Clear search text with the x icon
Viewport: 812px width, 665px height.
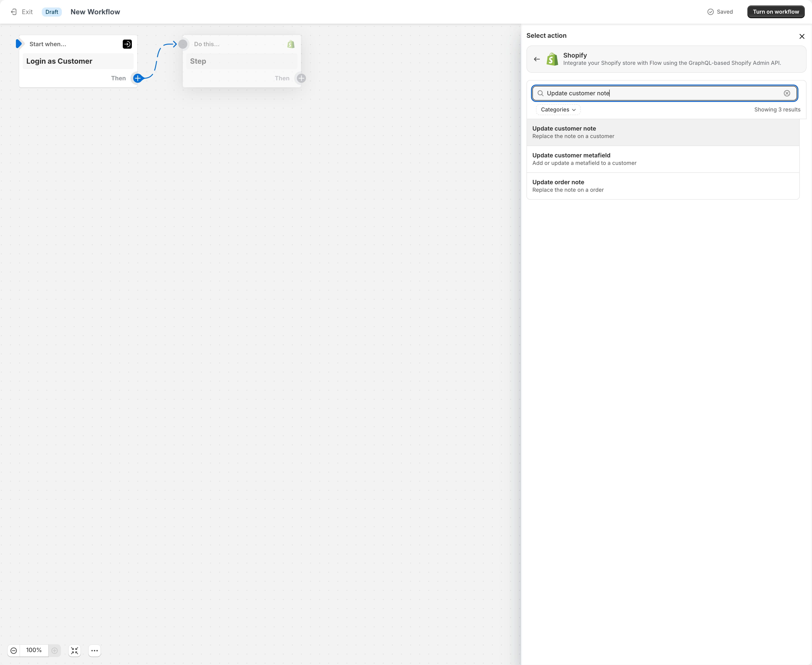tap(787, 93)
